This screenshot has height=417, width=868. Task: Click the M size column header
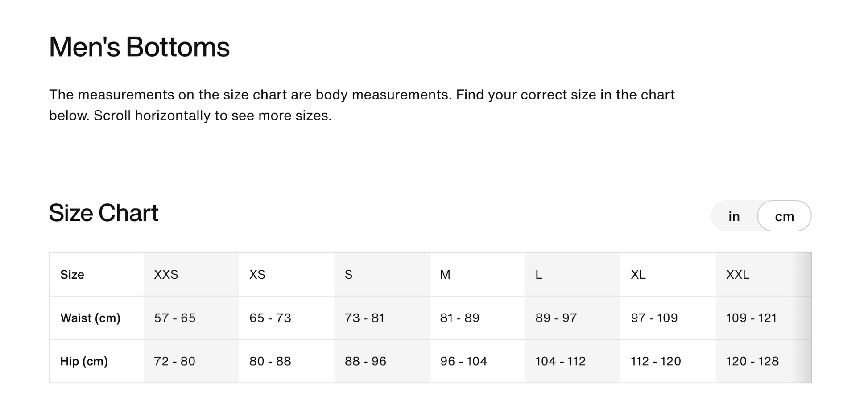point(445,275)
